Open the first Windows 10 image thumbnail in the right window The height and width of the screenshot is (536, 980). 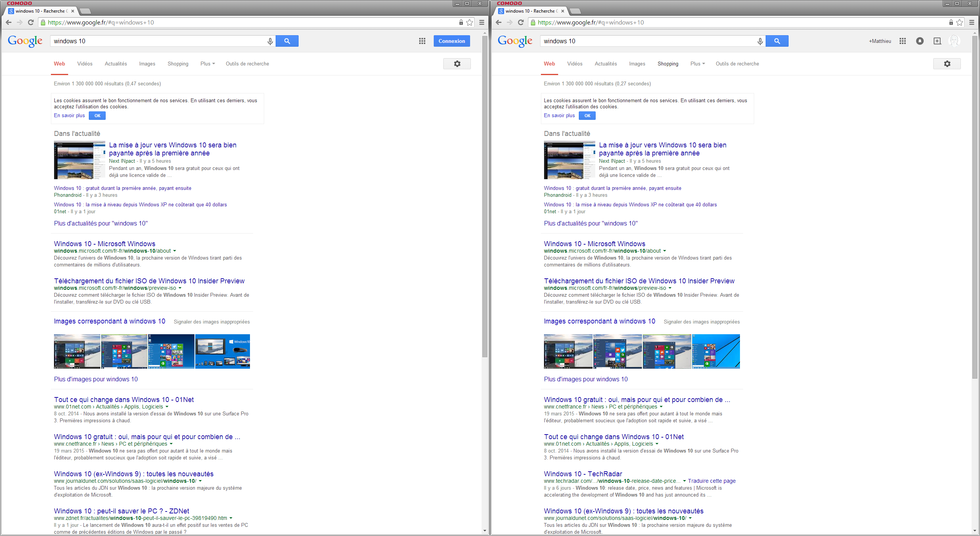pos(568,351)
